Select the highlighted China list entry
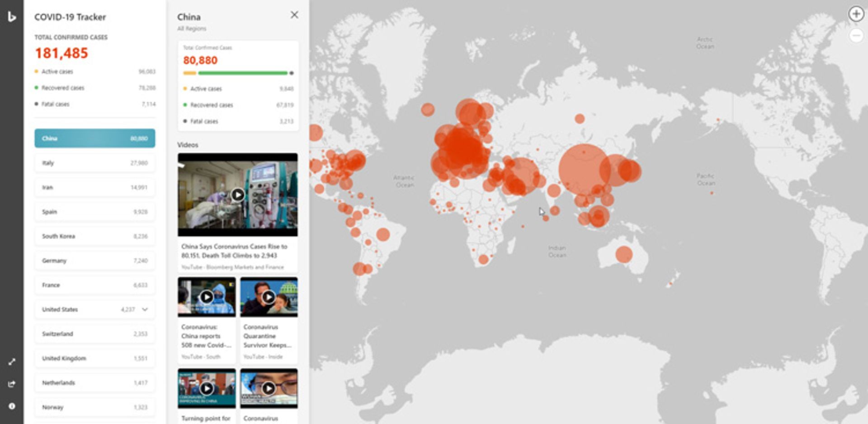 [x=94, y=138]
